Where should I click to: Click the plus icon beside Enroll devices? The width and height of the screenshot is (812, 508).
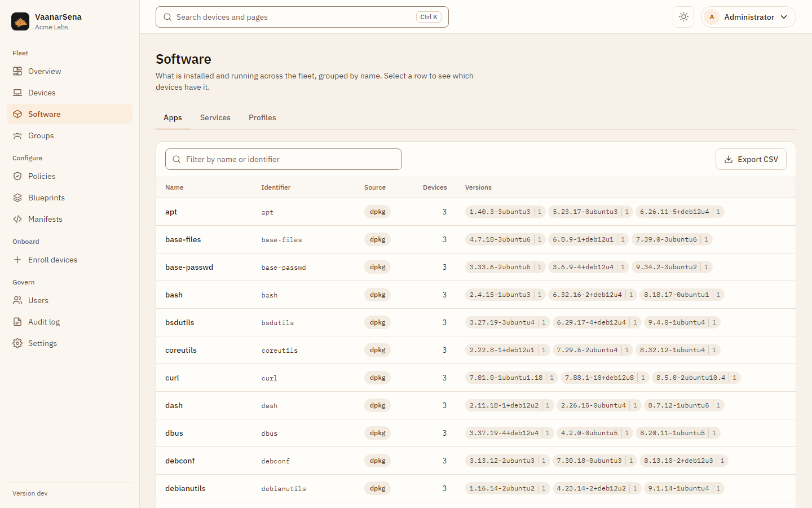17,260
